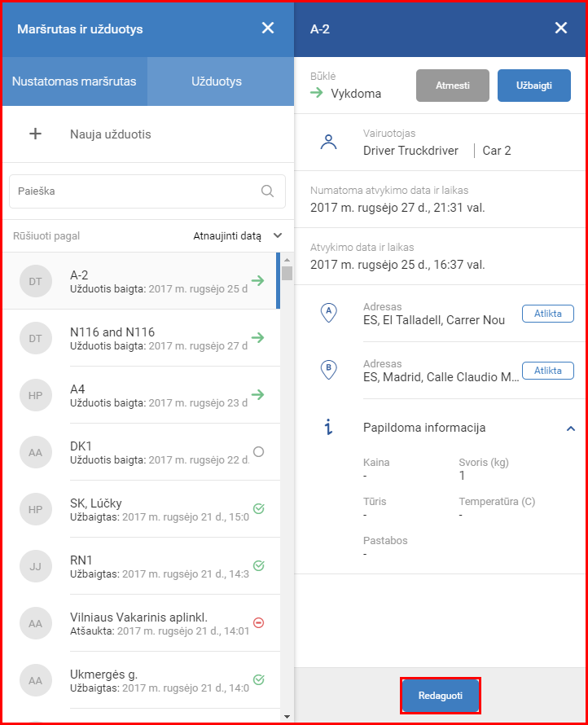Click the red cancelled icon on Vilniaus Vakarinis
This screenshot has width=588, height=725.
click(258, 623)
